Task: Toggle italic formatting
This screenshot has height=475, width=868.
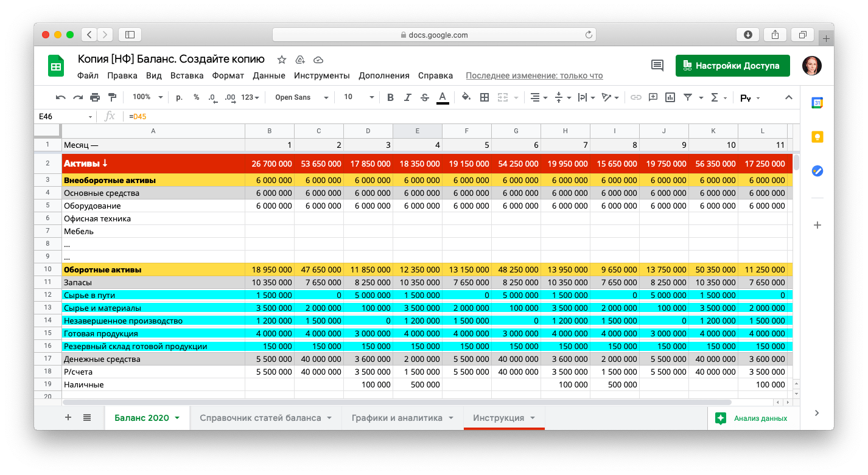Action: tap(407, 97)
